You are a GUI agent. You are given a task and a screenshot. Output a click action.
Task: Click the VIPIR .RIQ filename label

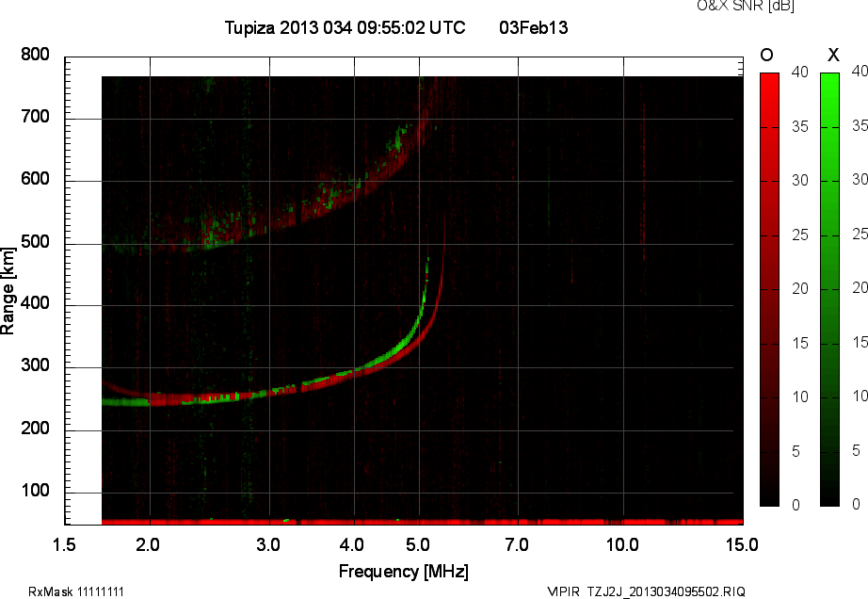click(646, 591)
